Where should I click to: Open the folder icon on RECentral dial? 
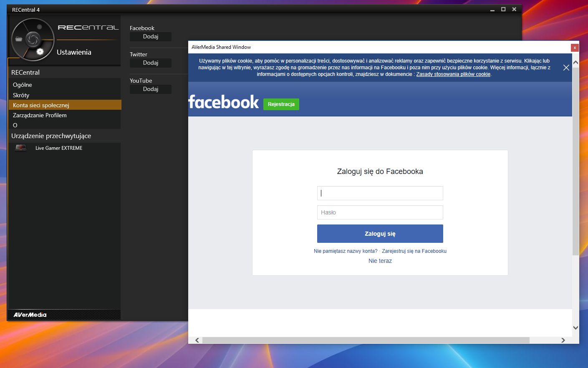19,39
